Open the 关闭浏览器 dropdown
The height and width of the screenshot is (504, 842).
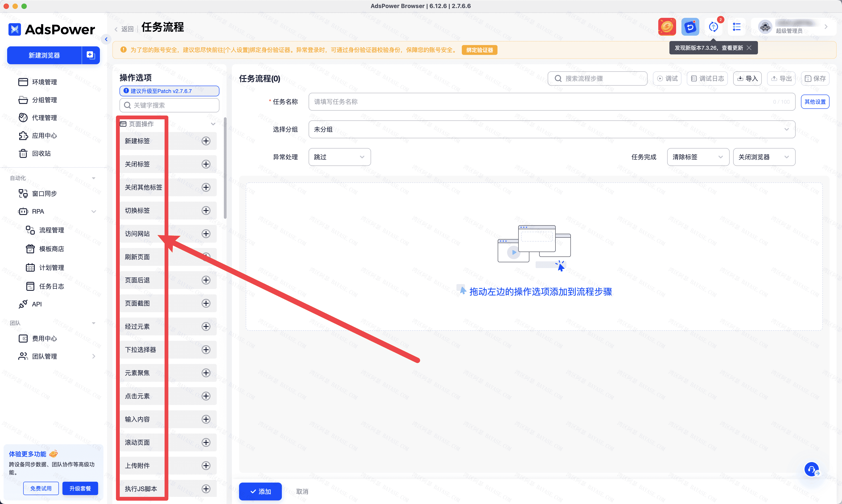point(764,157)
